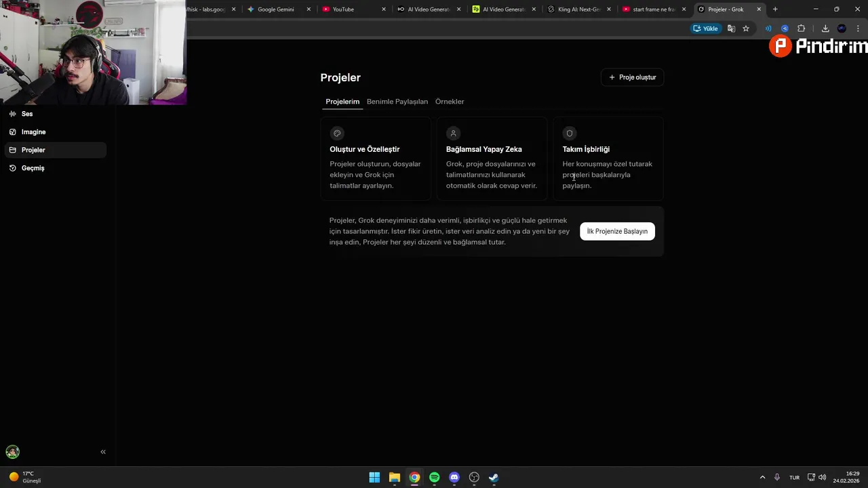Open Discord from the taskbar
868x488 pixels.
pyautogui.click(x=454, y=477)
